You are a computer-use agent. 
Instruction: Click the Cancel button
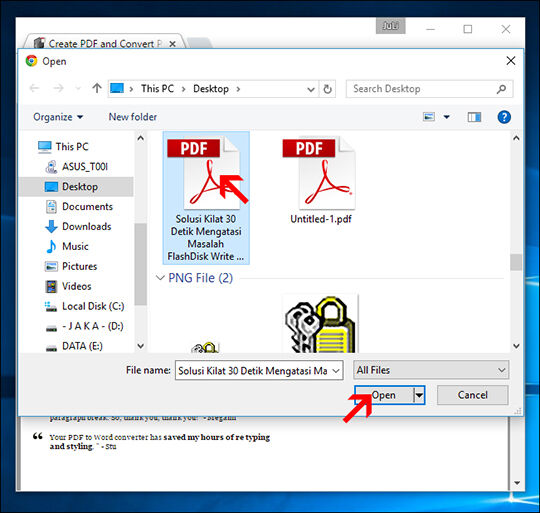click(472, 395)
